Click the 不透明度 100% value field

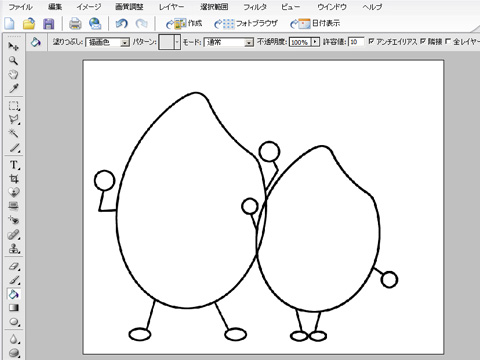coord(300,42)
